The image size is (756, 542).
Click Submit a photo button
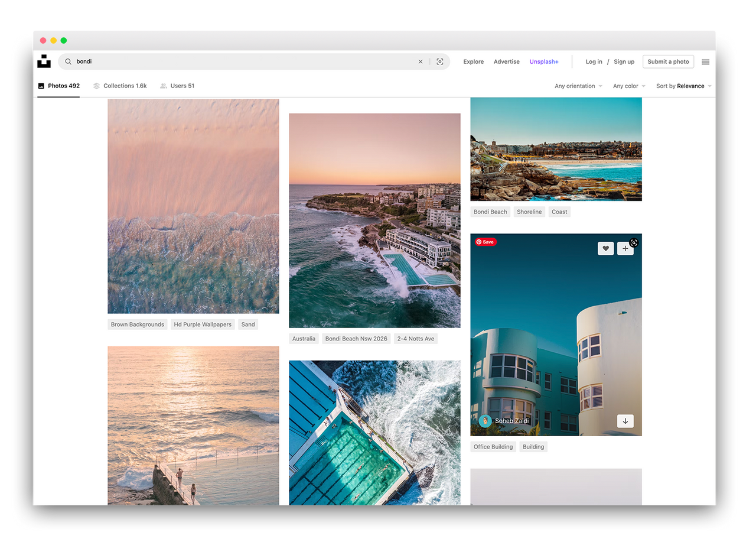click(x=669, y=61)
